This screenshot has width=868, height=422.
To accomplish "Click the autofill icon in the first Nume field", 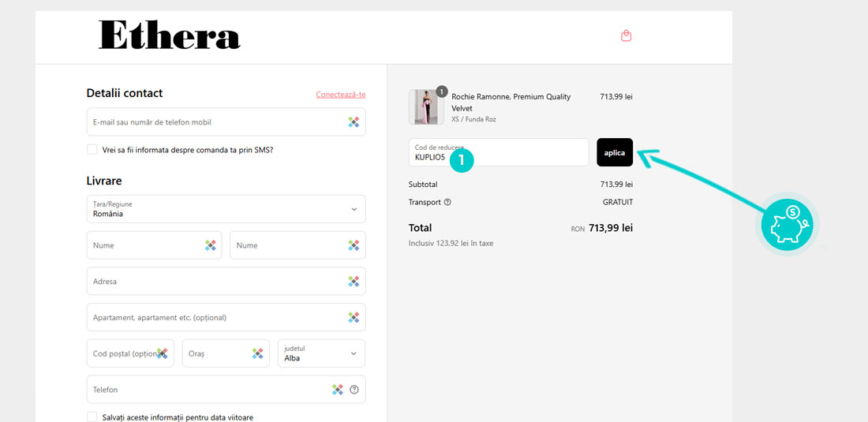I will 210,245.
